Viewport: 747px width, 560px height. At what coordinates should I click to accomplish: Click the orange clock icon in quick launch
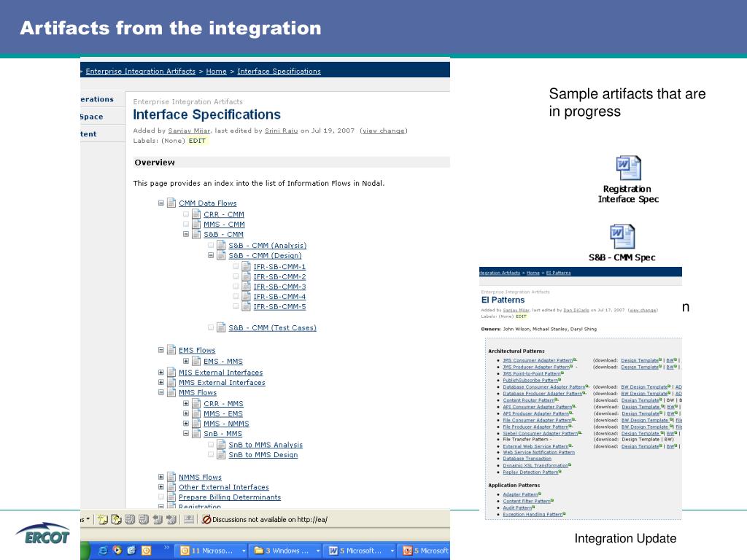146,551
